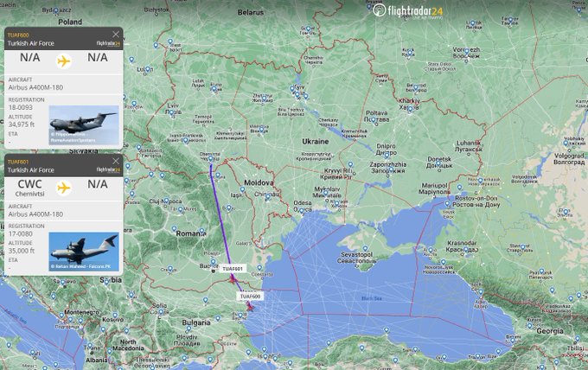Close the TUAF600 flight info card
The image size is (588, 370).
tap(116, 35)
